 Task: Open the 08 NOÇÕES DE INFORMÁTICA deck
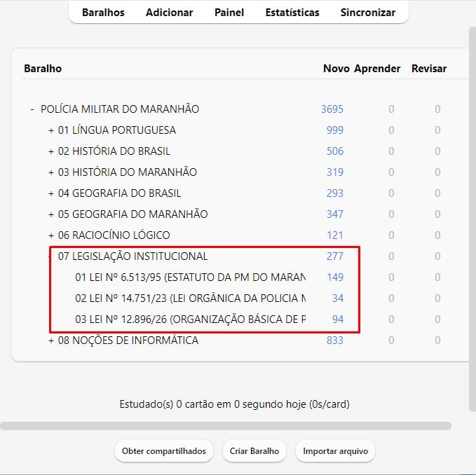[x=128, y=340]
